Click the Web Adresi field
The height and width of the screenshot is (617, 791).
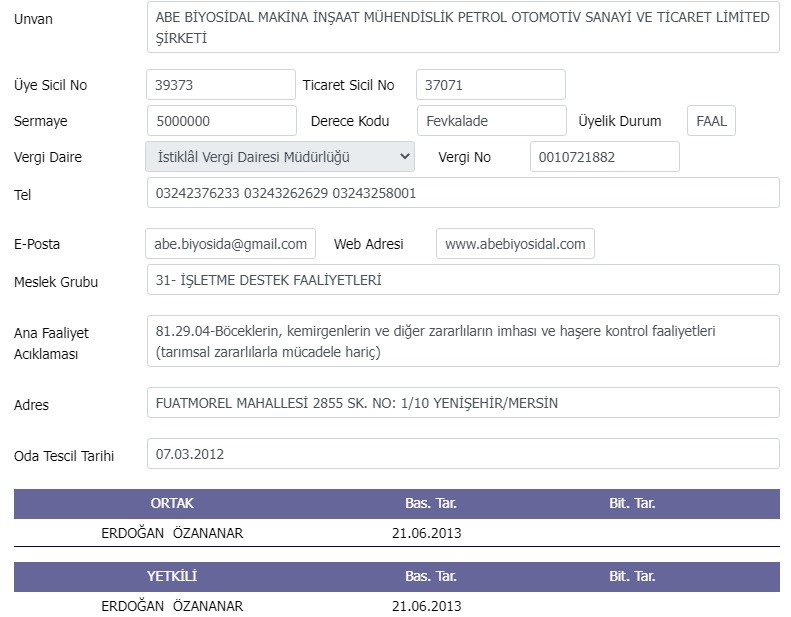(515, 244)
